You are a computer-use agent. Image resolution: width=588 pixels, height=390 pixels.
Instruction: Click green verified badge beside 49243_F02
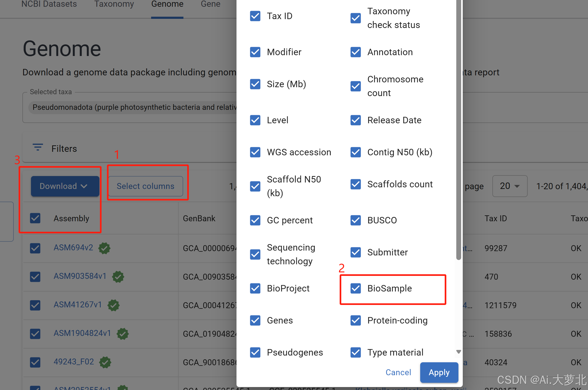point(105,362)
